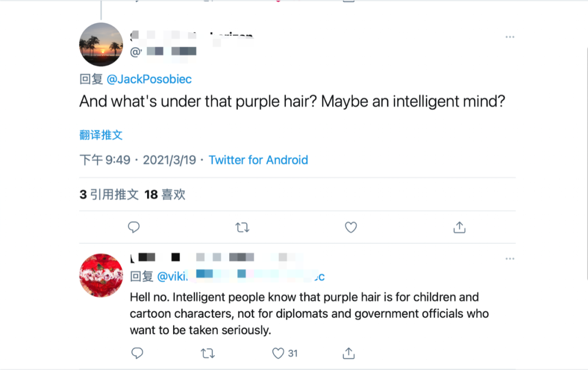
Task: Reply to the purple hair tweet
Action: (134, 227)
